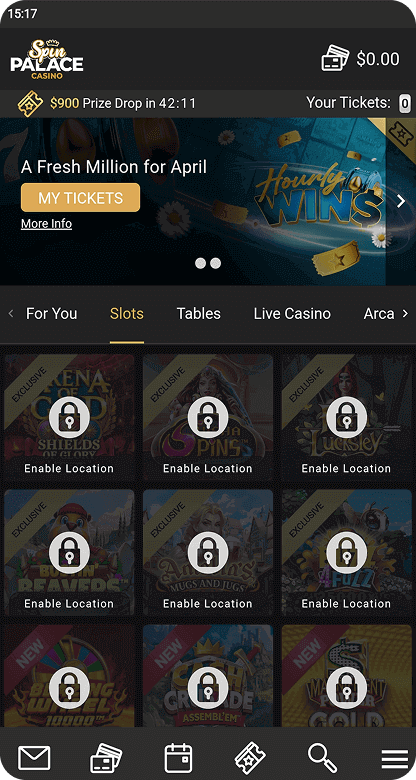Open the mail inbox icon
This screenshot has width=416, height=780.
[34, 758]
